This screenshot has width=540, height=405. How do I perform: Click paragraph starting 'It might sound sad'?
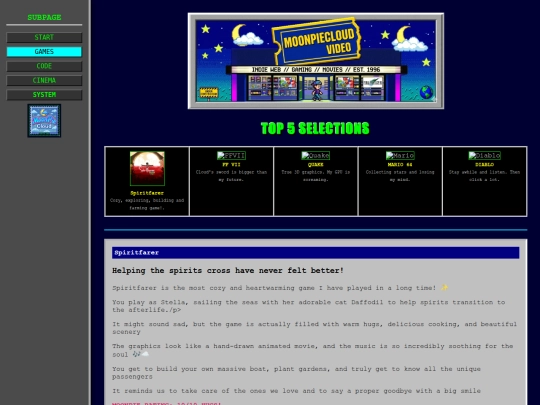pyautogui.click(x=314, y=328)
